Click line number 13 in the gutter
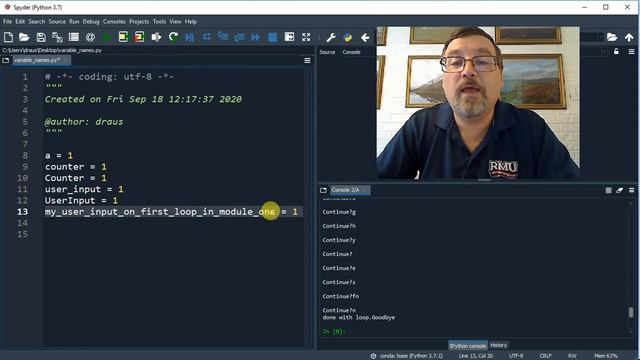The height and width of the screenshot is (360, 640). (22, 212)
